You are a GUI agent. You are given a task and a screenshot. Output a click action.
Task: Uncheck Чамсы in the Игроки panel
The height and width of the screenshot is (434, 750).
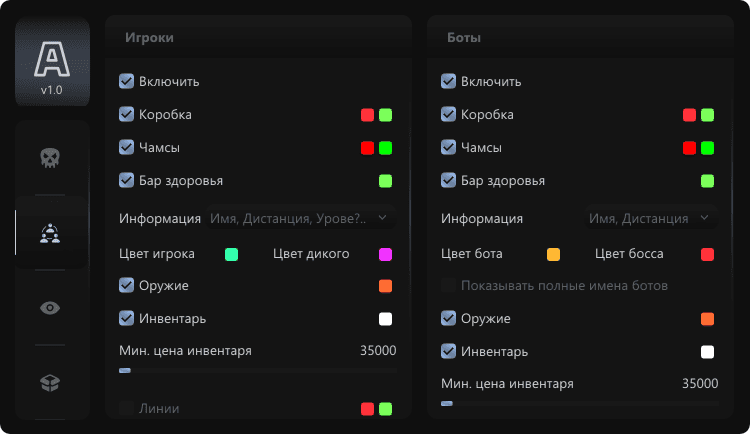127,148
